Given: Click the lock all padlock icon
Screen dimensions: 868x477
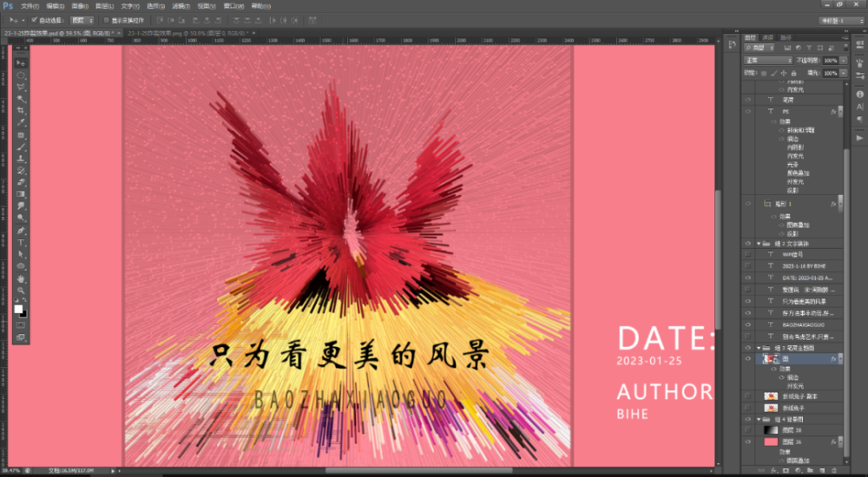Looking at the screenshot, I should [x=794, y=73].
